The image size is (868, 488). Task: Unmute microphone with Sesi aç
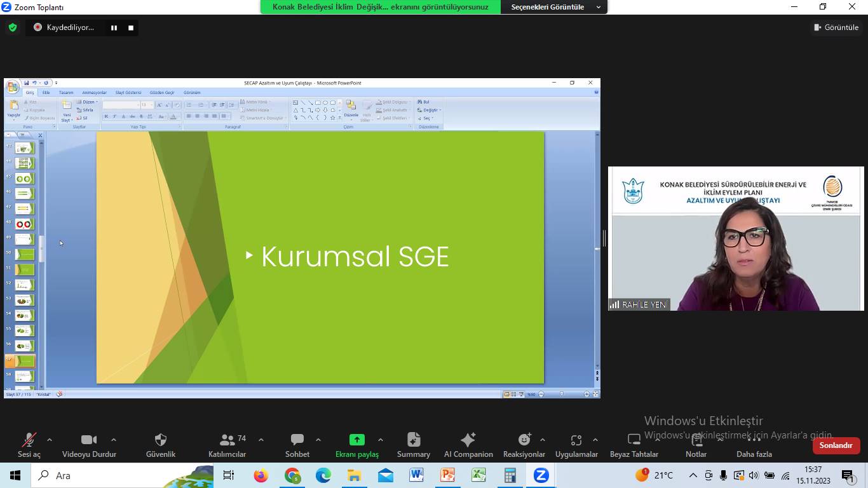pyautogui.click(x=29, y=440)
